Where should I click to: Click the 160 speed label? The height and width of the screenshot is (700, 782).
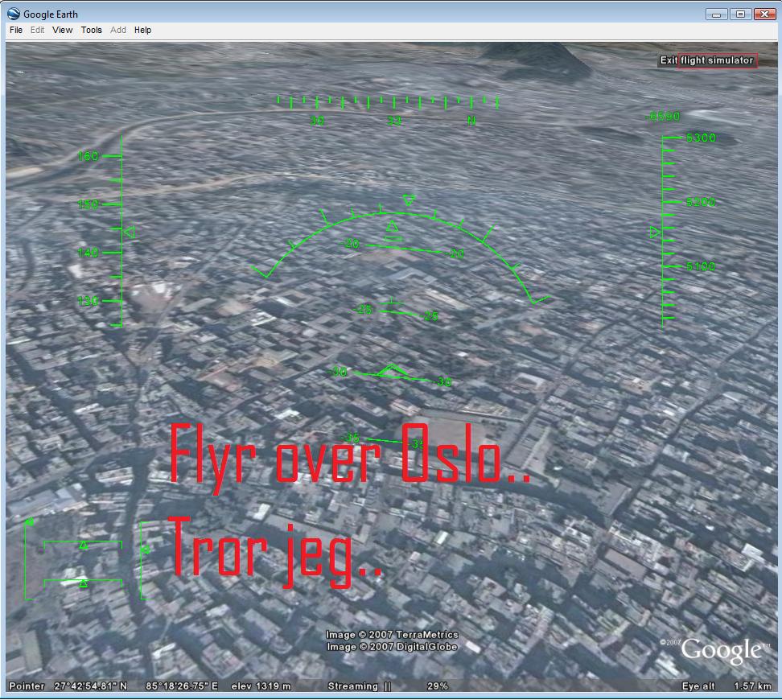coord(88,156)
